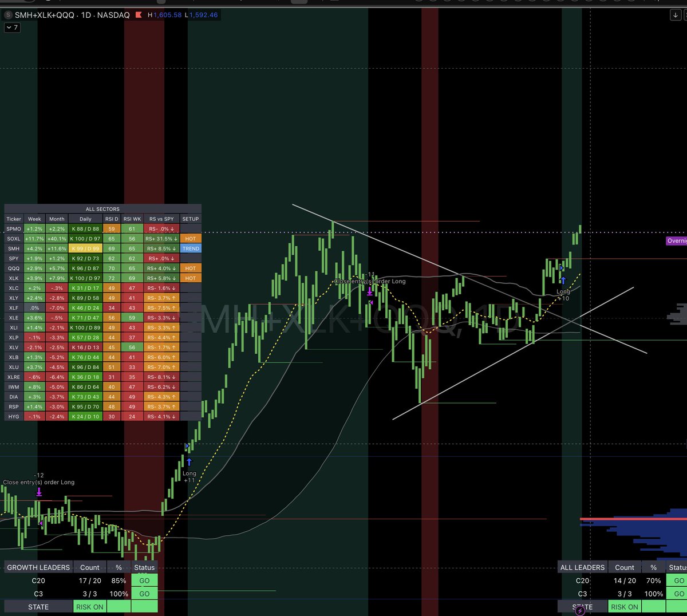Click the Month column header
The height and width of the screenshot is (616, 687).
click(x=57, y=219)
